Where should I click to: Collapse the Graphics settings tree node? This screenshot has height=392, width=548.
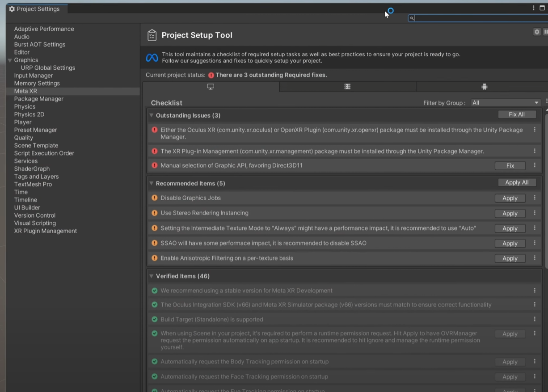[10, 60]
